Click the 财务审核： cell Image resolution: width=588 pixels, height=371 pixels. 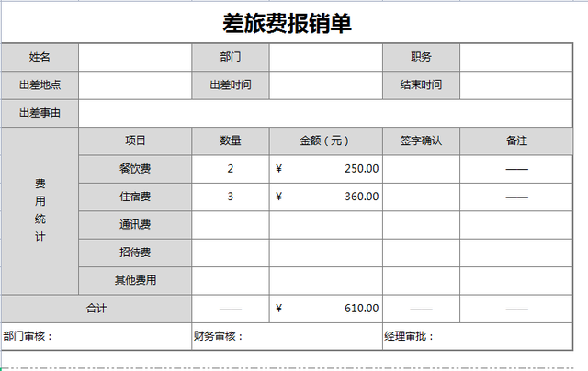tap(287, 336)
